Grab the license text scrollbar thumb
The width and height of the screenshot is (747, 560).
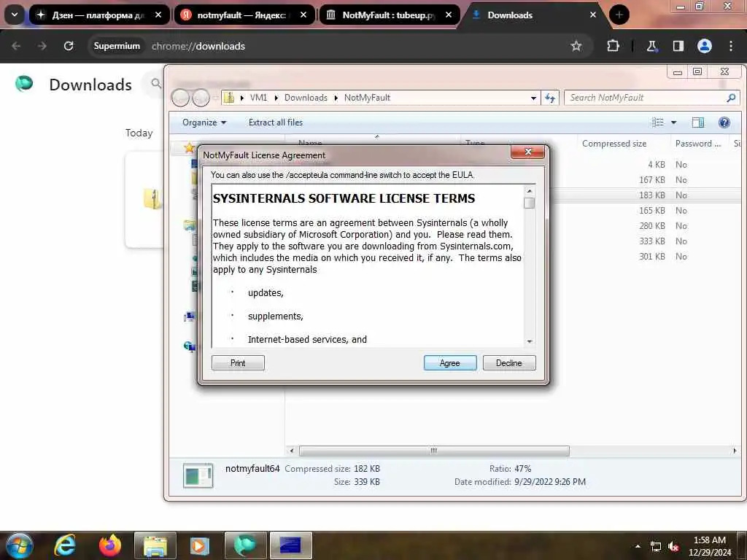529,203
